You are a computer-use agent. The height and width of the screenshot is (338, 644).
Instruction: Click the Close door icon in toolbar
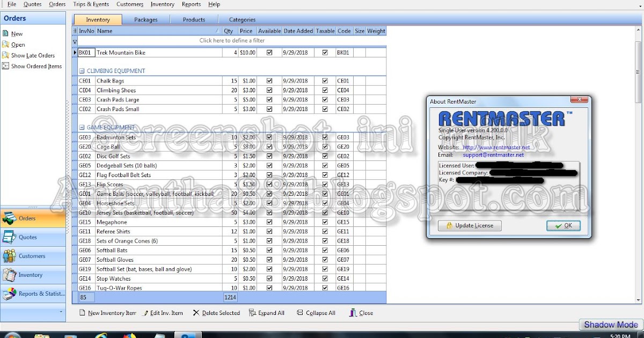coord(353,313)
